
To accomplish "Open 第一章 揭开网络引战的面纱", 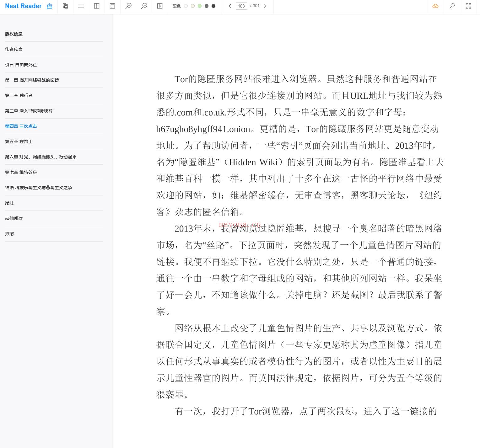I will [32, 80].
